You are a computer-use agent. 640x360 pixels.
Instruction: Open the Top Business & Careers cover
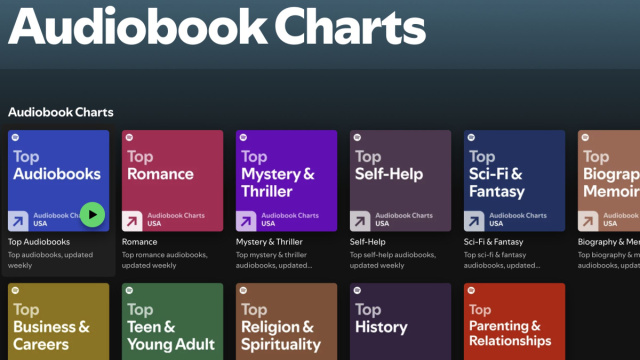pos(58,322)
